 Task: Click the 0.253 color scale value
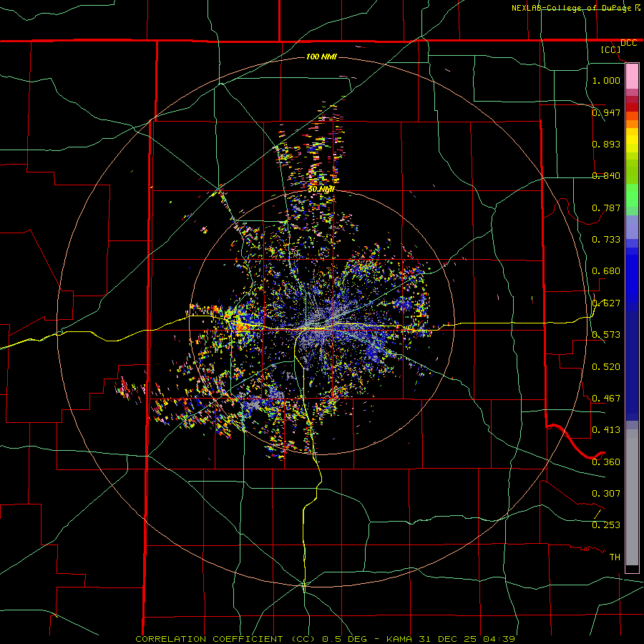click(x=606, y=525)
